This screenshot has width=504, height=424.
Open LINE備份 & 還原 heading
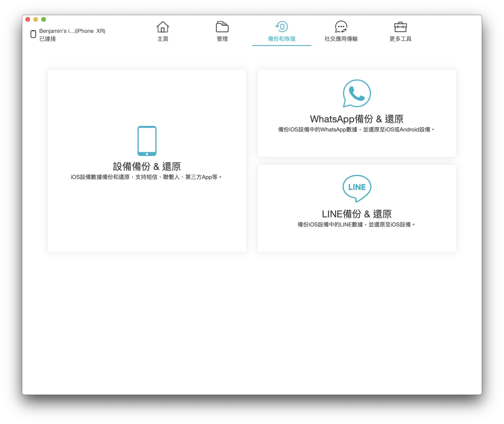click(x=357, y=214)
